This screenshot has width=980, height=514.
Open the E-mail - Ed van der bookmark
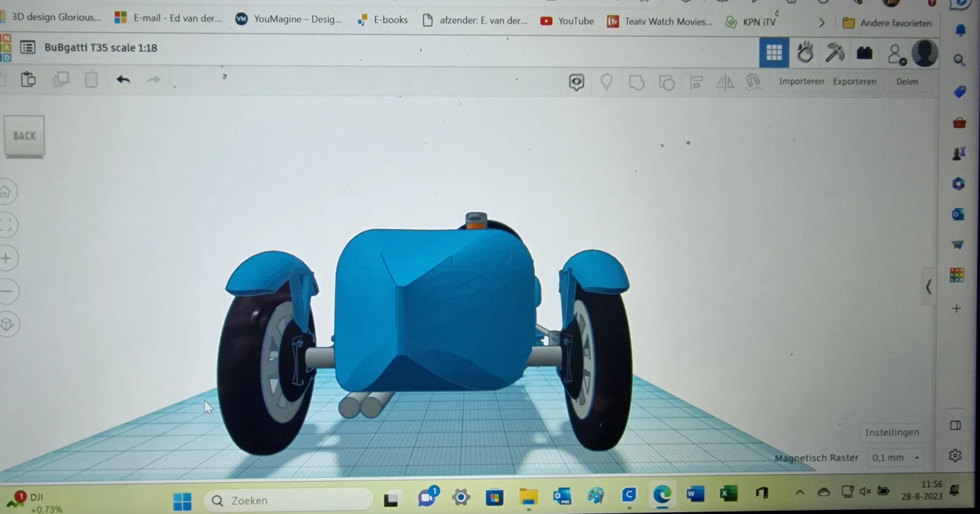[x=168, y=18]
